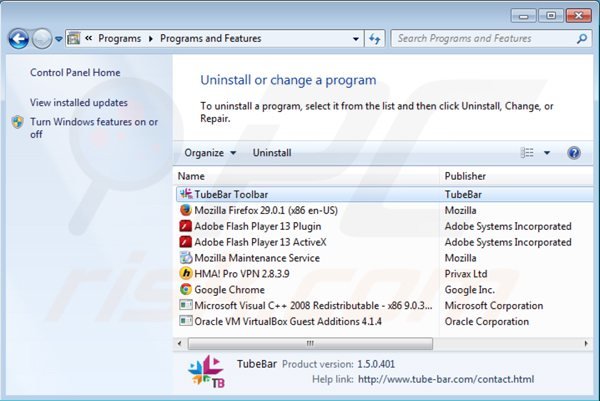Open the tube-bar.com contact help link
This screenshot has width=600, height=401.
point(446,380)
